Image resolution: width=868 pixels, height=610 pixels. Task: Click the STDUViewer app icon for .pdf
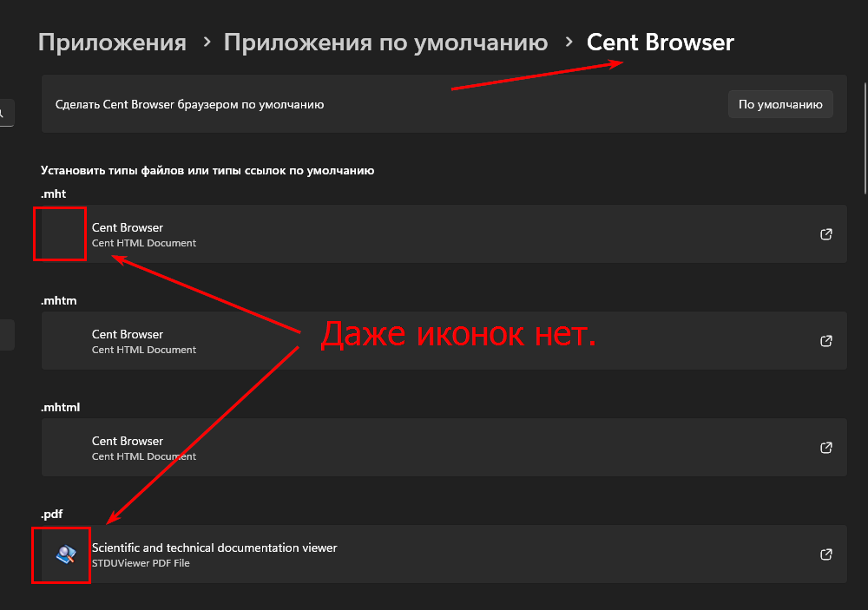pyautogui.click(x=66, y=554)
